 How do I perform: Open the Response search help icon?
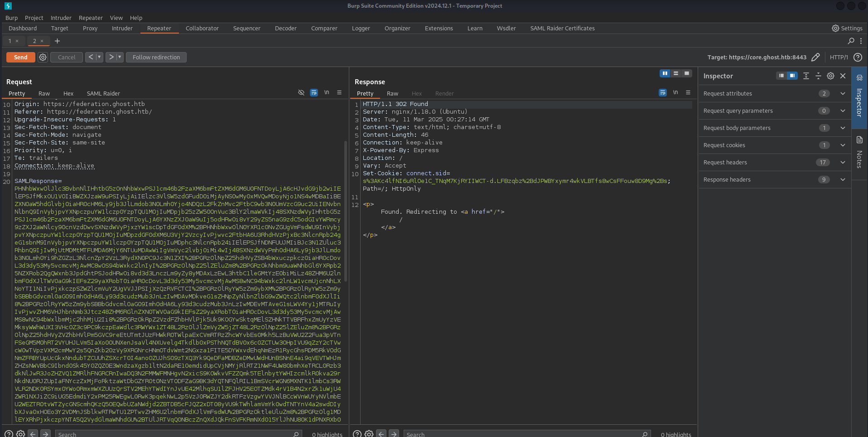point(357,434)
